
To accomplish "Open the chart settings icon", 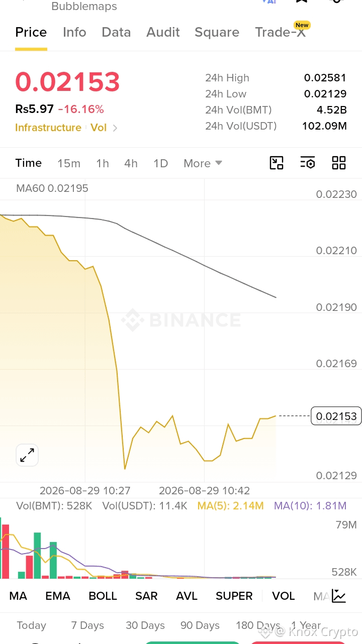I will coord(307,163).
